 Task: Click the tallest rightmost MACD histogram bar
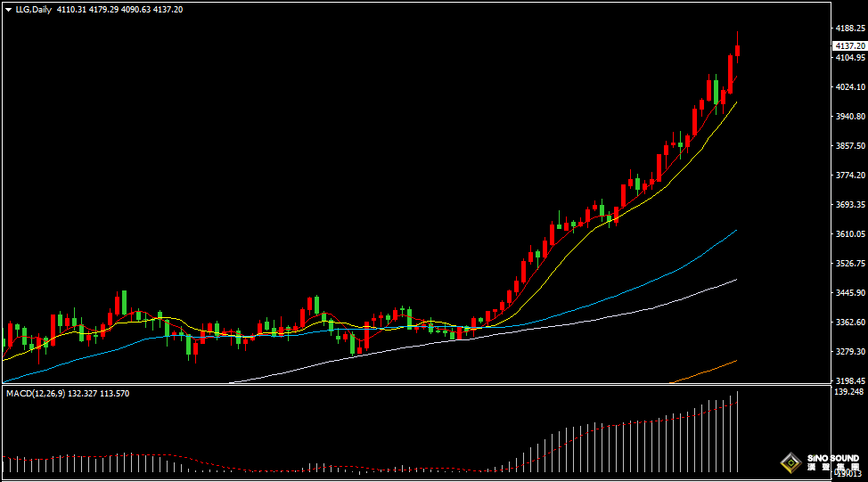coord(738,432)
